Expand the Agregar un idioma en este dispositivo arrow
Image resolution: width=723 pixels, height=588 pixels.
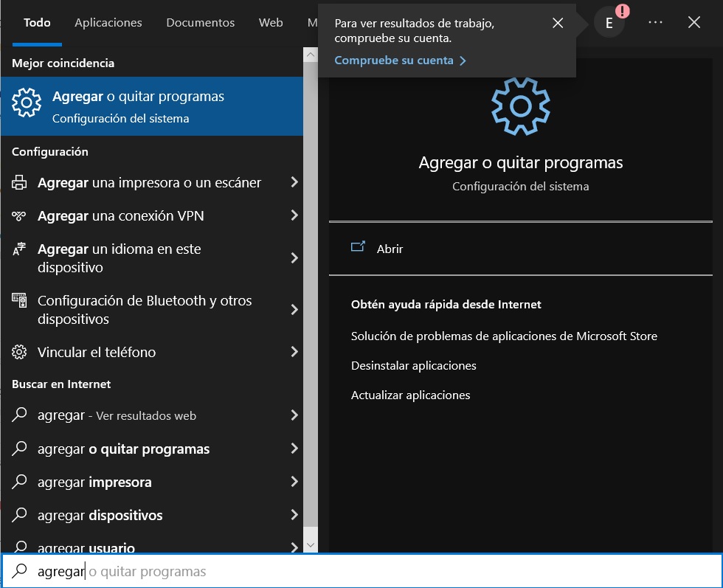pyautogui.click(x=294, y=257)
